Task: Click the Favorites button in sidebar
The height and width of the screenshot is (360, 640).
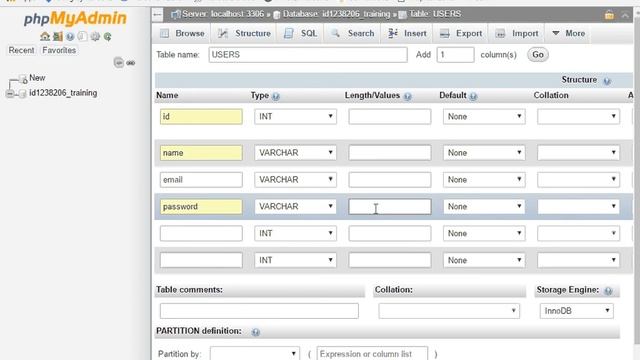Action: 59,51
